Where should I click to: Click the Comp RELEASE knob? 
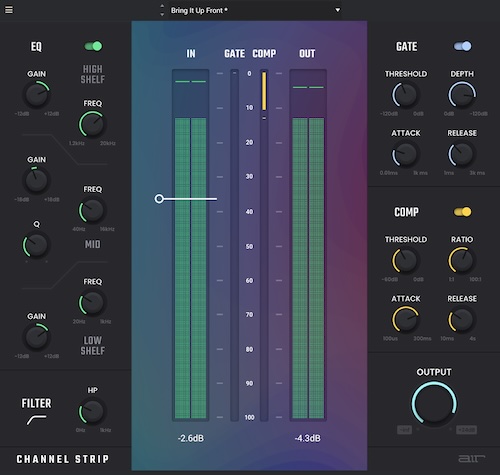pos(462,320)
